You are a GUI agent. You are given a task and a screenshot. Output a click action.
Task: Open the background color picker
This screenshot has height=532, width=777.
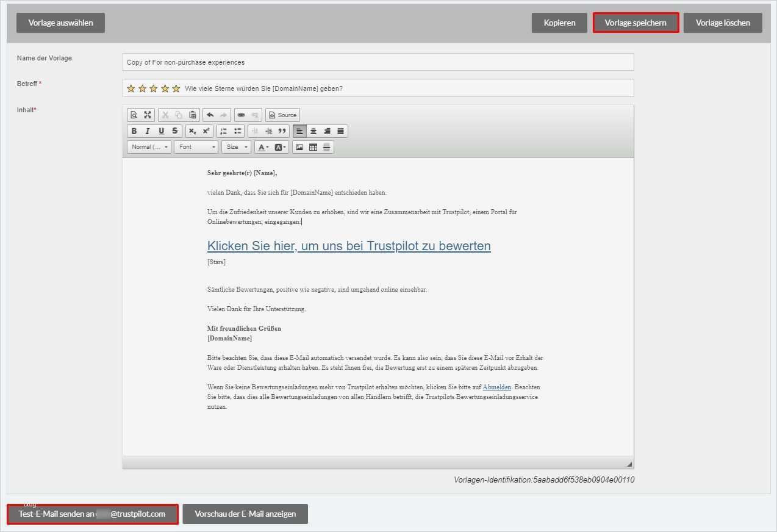tap(280, 147)
